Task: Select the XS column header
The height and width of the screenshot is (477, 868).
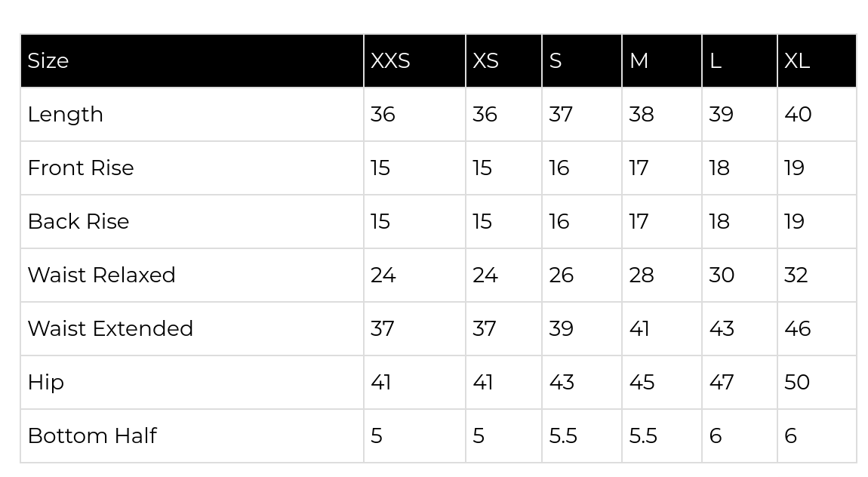Action: (503, 61)
